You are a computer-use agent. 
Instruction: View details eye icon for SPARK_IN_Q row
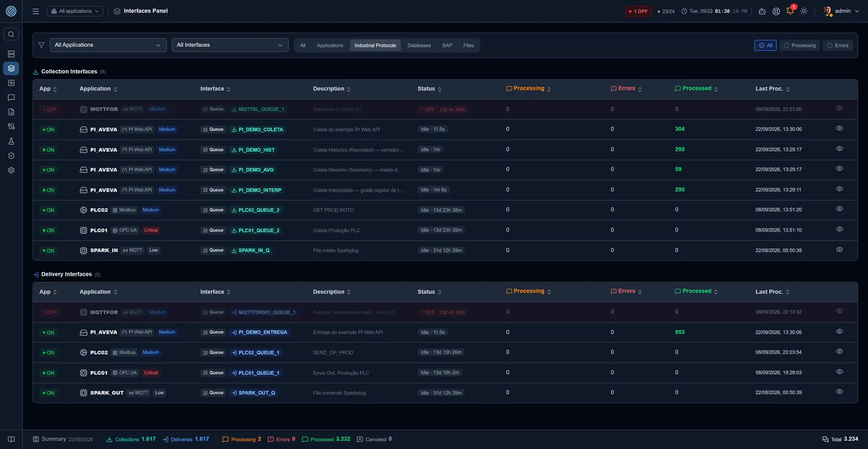[x=839, y=250]
